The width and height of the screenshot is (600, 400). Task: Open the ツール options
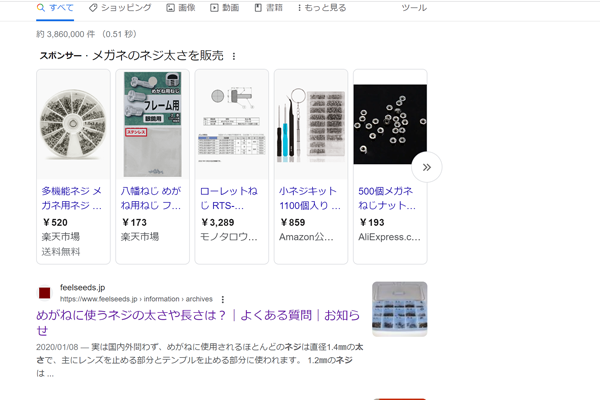click(x=414, y=8)
